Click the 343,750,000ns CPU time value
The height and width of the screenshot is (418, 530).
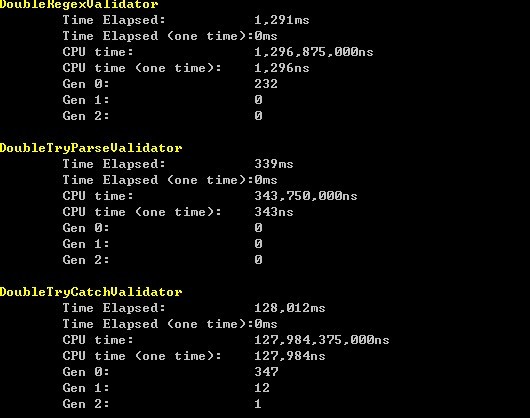click(306, 196)
